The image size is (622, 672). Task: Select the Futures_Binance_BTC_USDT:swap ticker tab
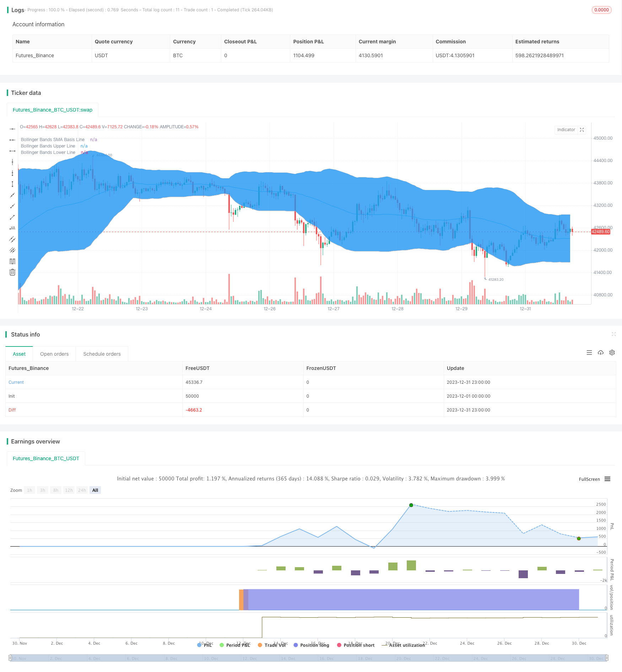click(53, 110)
